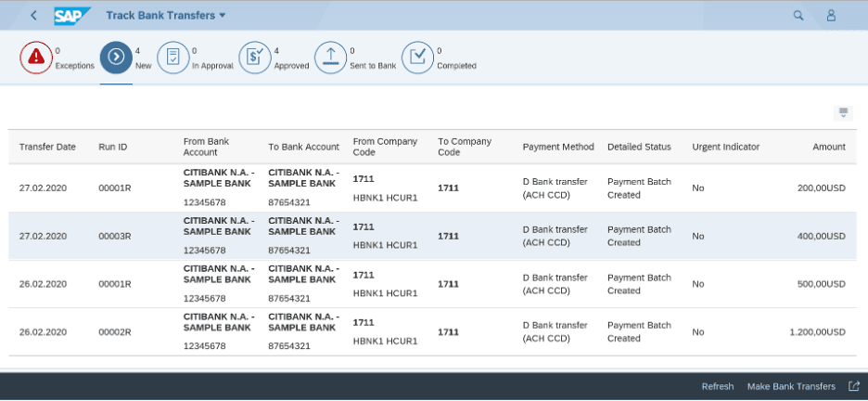Image resolution: width=868 pixels, height=401 pixels.
Task: Click the From Bank Account column header
Action: [207, 147]
